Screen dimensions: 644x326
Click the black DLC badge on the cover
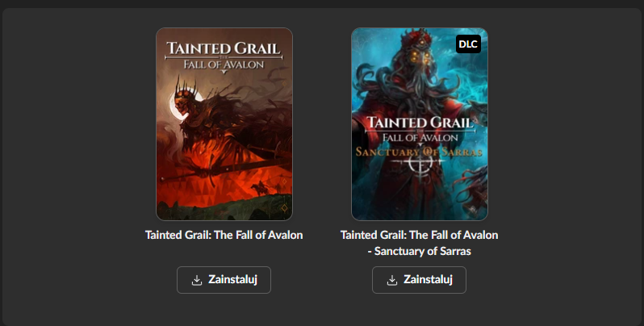(468, 44)
